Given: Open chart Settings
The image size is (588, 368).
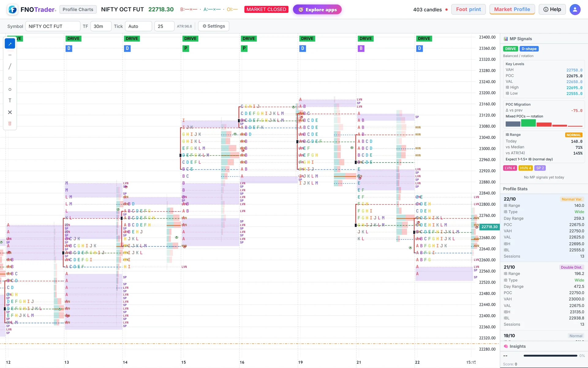Looking at the screenshot, I should coord(214,26).
